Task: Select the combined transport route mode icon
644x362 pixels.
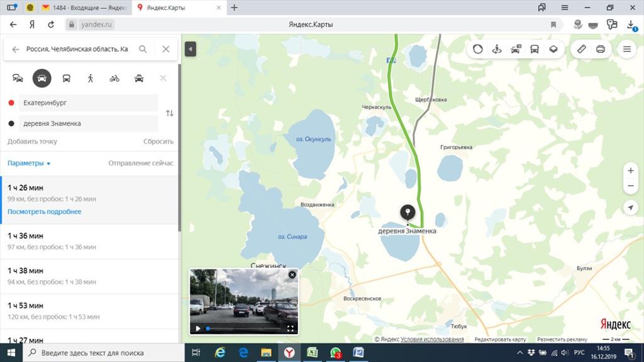Action: point(18,78)
